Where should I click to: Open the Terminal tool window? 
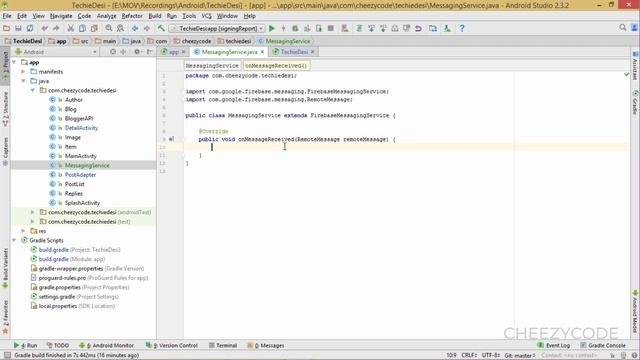pyautogui.click(x=223, y=345)
